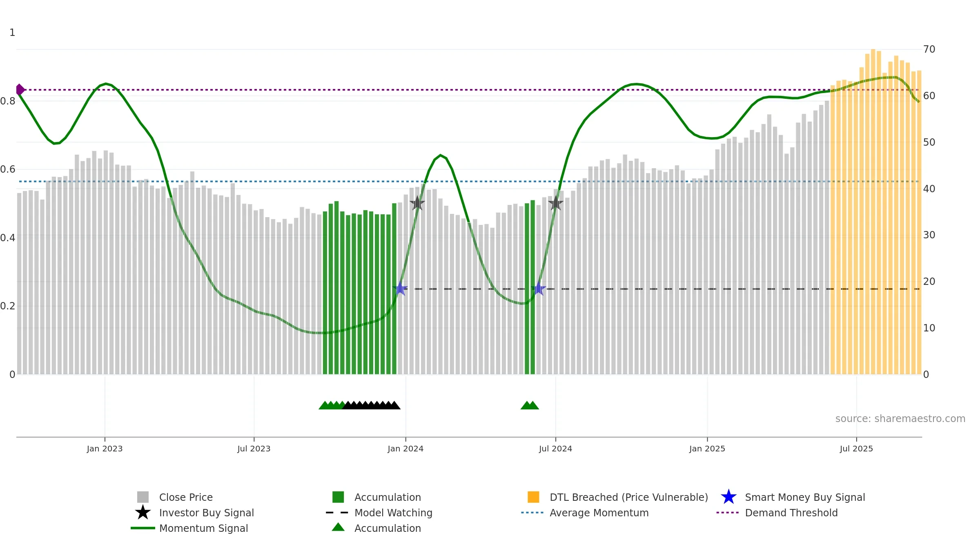Toggle the Average Momentum legend entry
980x551 pixels.
(585, 513)
